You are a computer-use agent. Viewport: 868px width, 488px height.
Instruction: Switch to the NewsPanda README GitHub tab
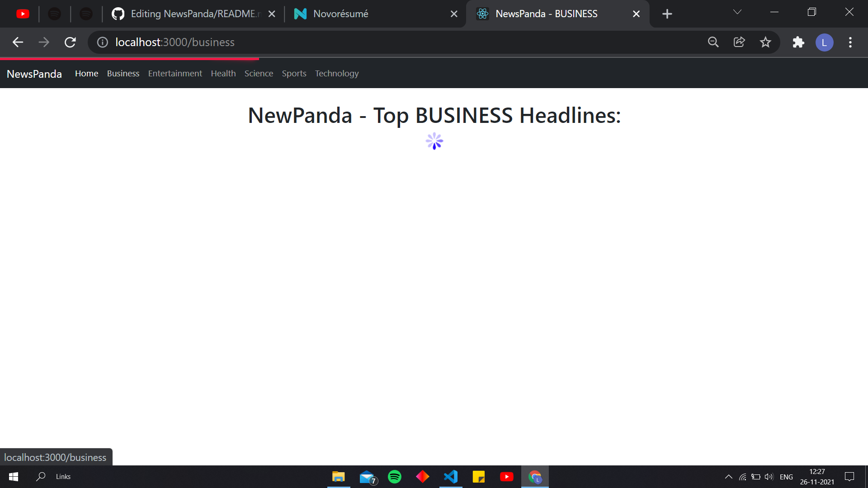click(x=190, y=14)
